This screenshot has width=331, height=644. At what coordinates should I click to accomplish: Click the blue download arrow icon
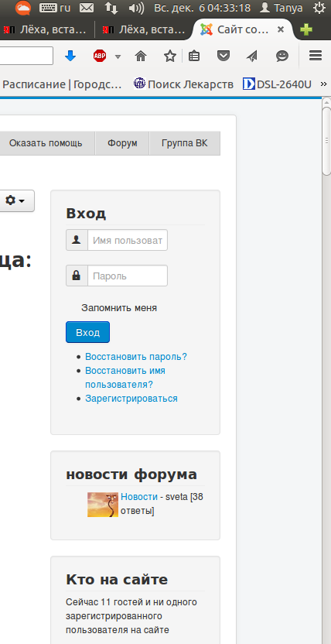coord(70,56)
